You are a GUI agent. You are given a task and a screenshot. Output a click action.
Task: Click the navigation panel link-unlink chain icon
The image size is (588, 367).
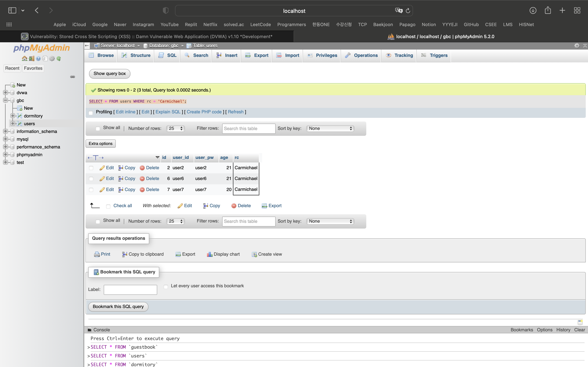pyautogui.click(x=72, y=77)
